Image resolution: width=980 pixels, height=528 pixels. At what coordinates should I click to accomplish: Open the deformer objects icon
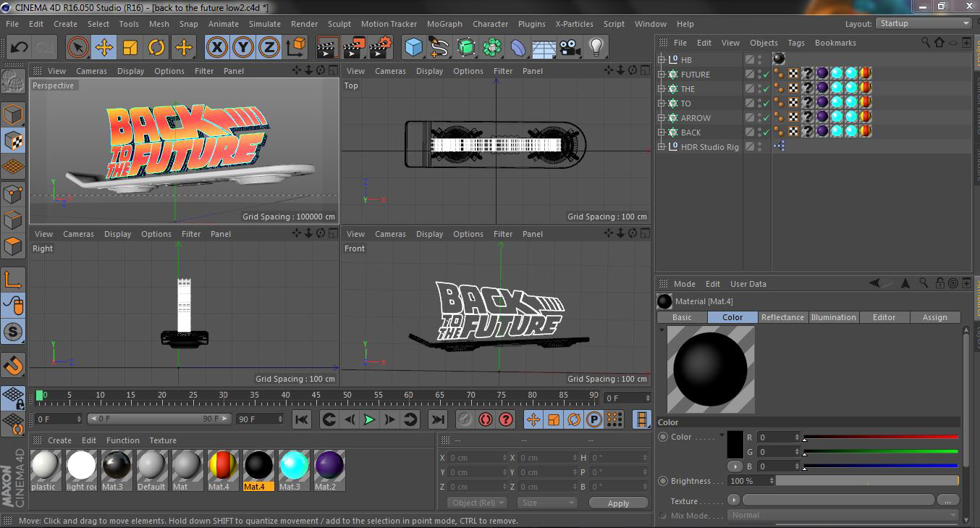pyautogui.click(x=518, y=48)
